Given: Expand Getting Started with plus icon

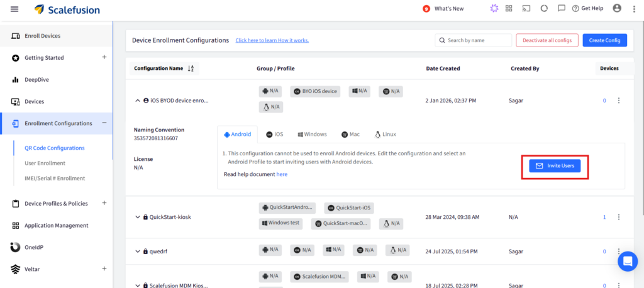Looking at the screenshot, I should click(x=104, y=57).
